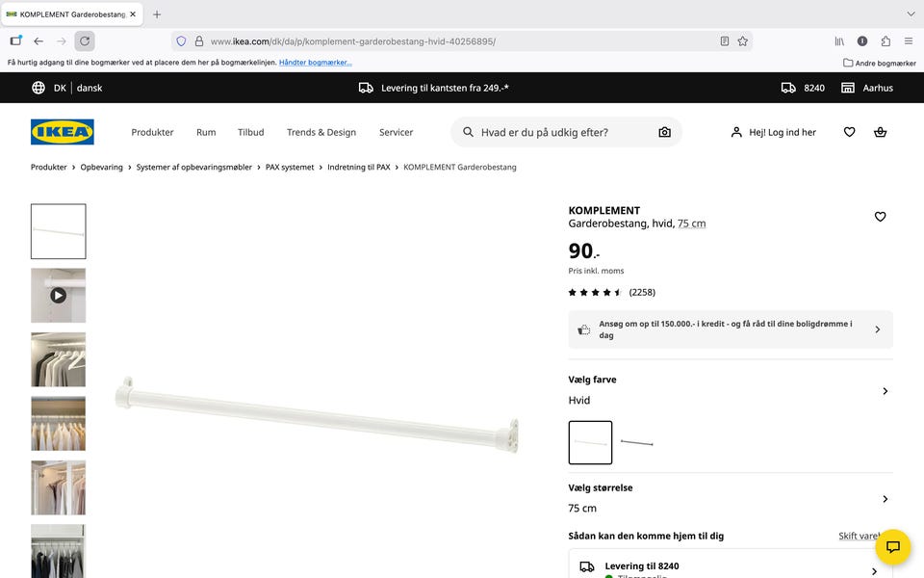The width and height of the screenshot is (924, 578).
Task: Click the URL address bar
Action: [x=460, y=41]
